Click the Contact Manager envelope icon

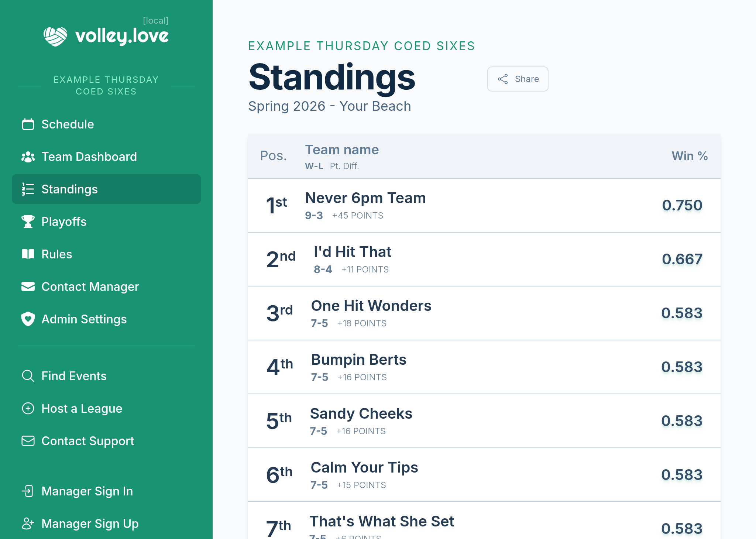(28, 287)
